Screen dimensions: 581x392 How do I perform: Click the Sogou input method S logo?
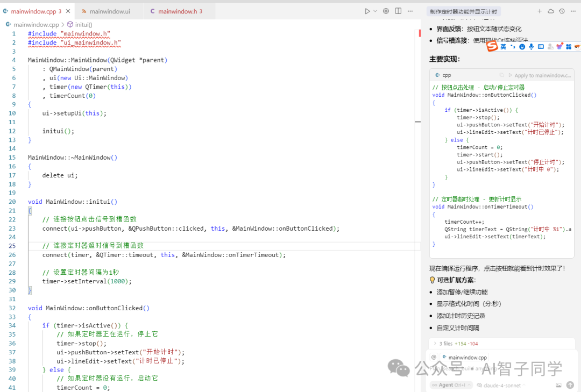492,46
